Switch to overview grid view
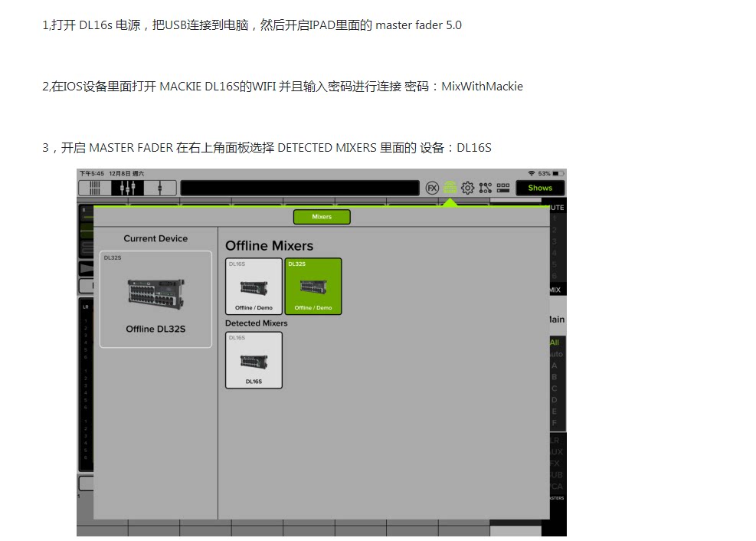The width and height of the screenshot is (756, 541). coord(95,188)
